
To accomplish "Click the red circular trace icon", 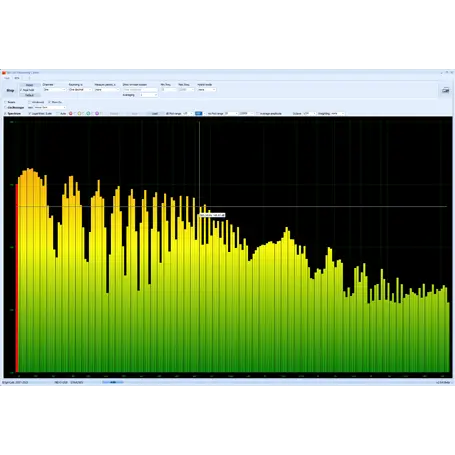I will click(x=71, y=114).
